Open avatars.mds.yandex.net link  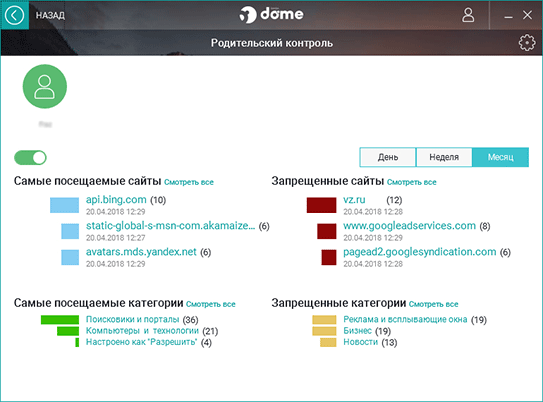141,252
